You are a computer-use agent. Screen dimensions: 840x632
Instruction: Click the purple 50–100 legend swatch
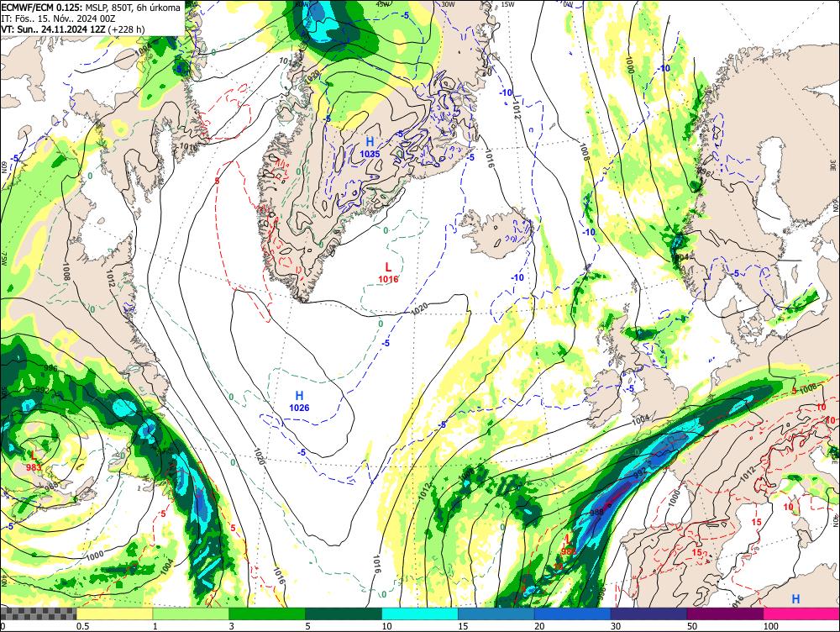coord(726,614)
